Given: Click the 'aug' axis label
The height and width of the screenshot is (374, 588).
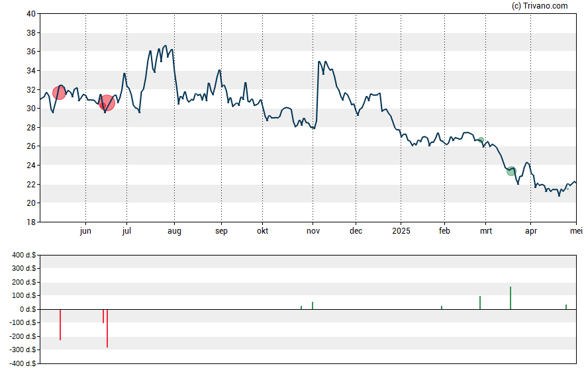Looking at the screenshot, I should pos(174,231).
